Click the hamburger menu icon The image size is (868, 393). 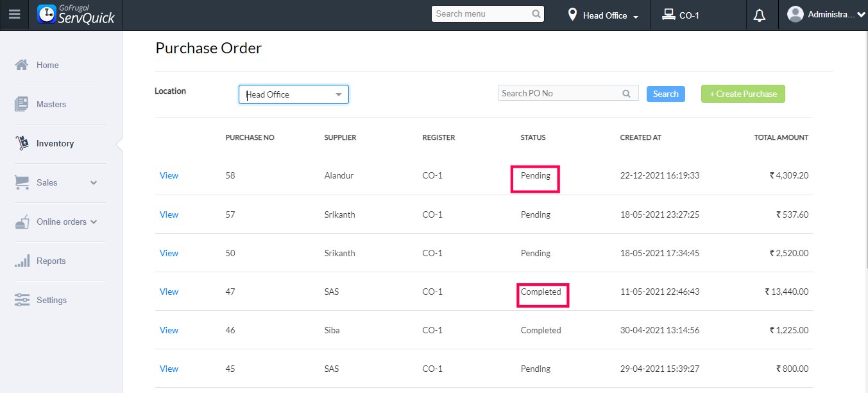pos(14,14)
